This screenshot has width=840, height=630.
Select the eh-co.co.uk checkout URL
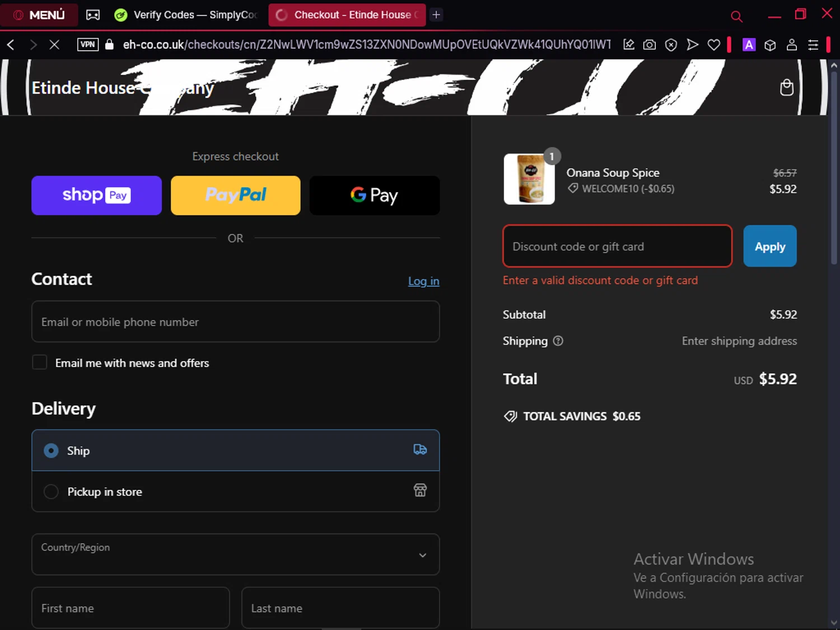point(367,45)
